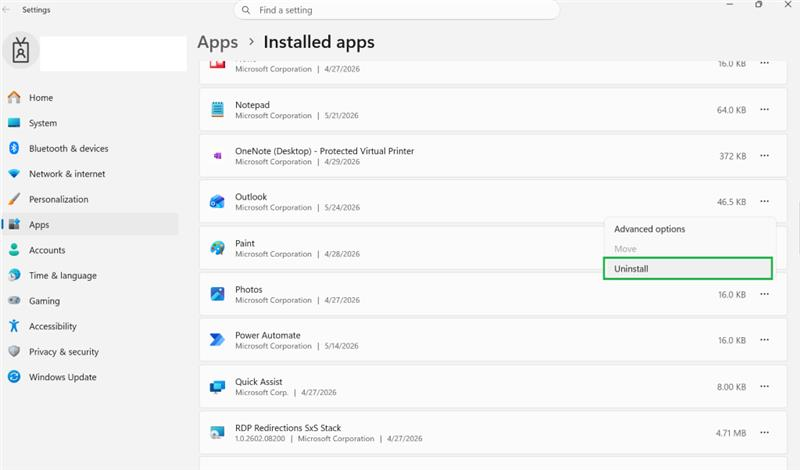The height and width of the screenshot is (470, 800).
Task: Focus the Find a setting search box
Action: pyautogui.click(x=396, y=10)
